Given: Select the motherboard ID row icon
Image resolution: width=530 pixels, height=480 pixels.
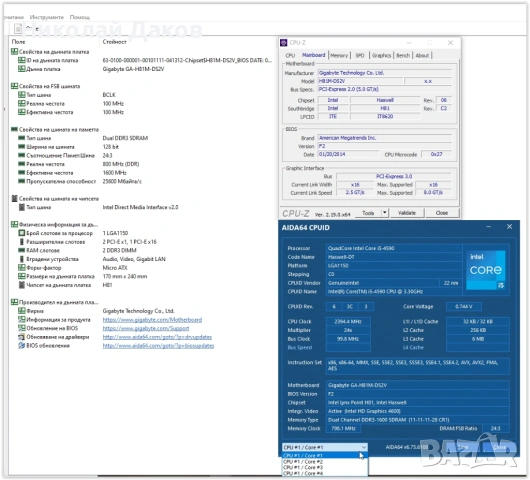Looking at the screenshot, I should point(22,60).
